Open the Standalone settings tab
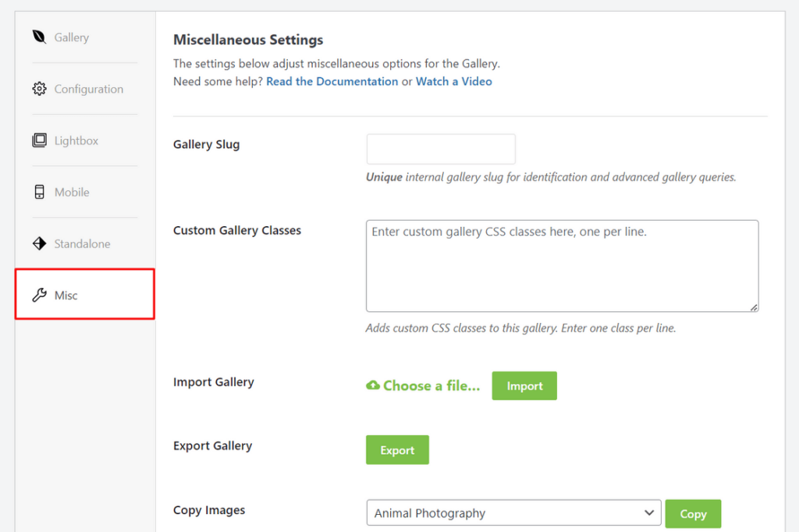This screenshot has height=532, width=799. pos(82,243)
